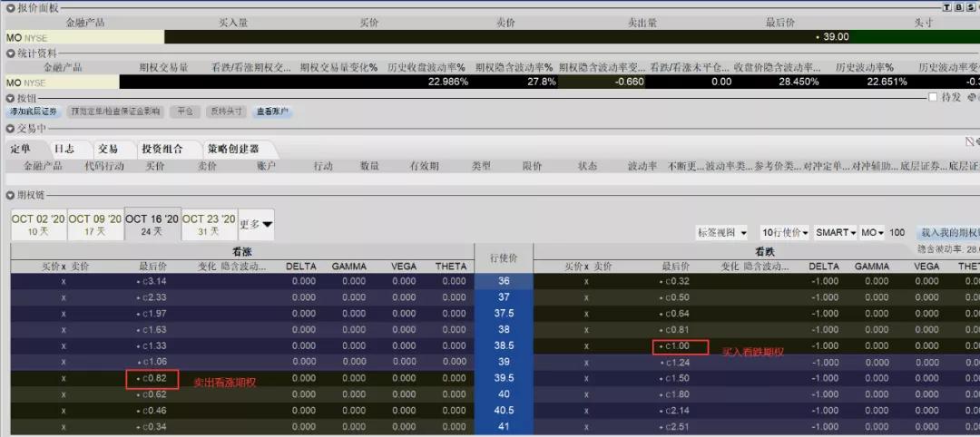Click the put last price c2.51
980x437 pixels.
coord(677,427)
